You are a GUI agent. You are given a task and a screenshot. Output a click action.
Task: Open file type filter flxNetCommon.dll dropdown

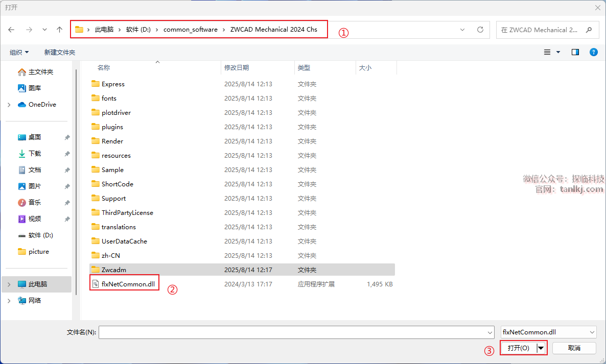click(548, 332)
